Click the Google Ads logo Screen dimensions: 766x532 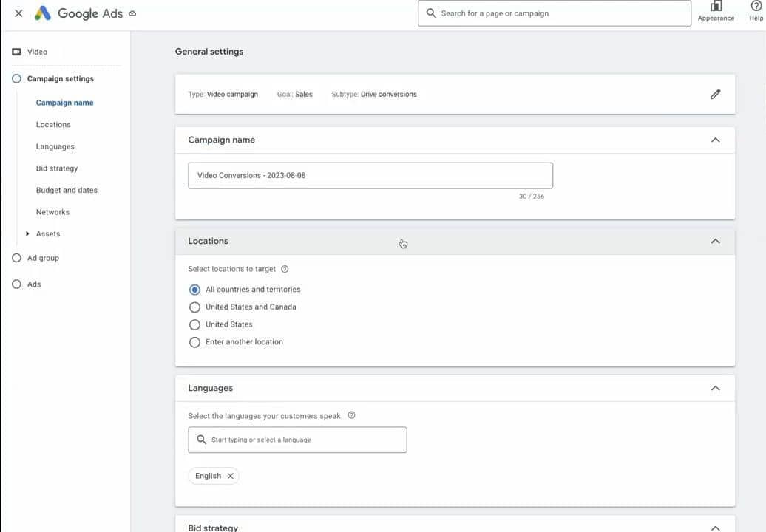pos(43,13)
